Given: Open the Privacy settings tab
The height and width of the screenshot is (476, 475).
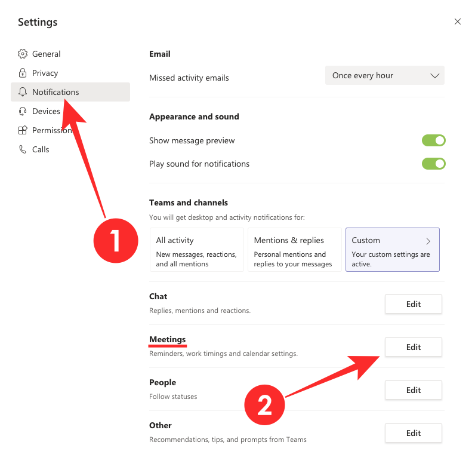Looking at the screenshot, I should (45, 73).
